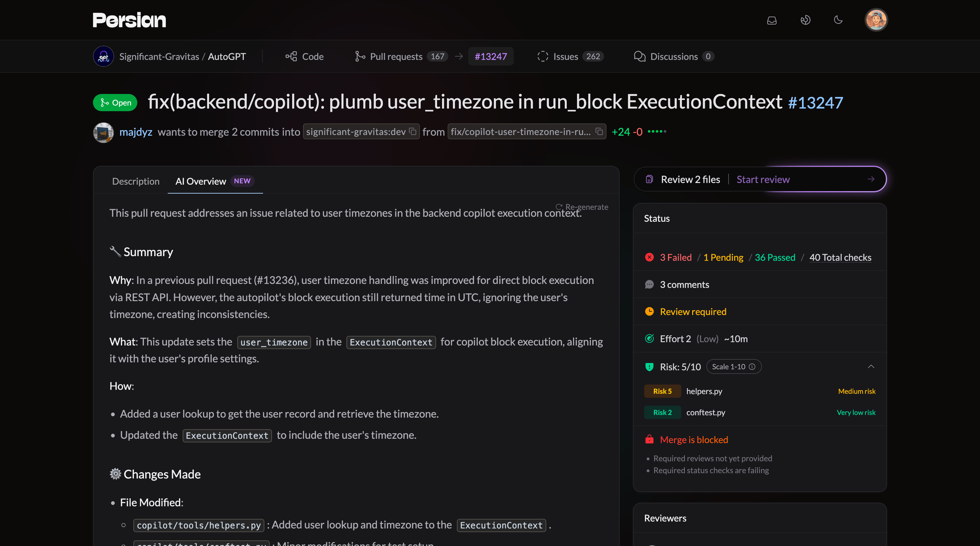Click the Merge is blocked lock icon

pyautogui.click(x=649, y=439)
